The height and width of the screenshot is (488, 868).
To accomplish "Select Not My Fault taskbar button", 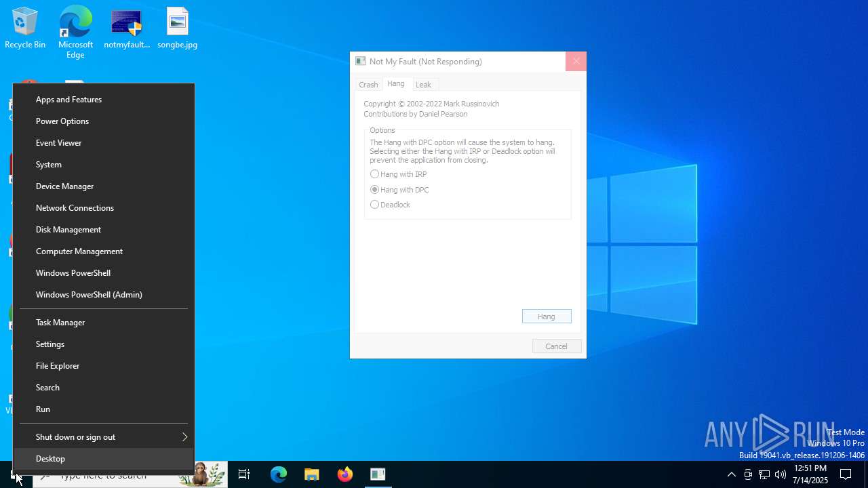I will click(x=378, y=474).
